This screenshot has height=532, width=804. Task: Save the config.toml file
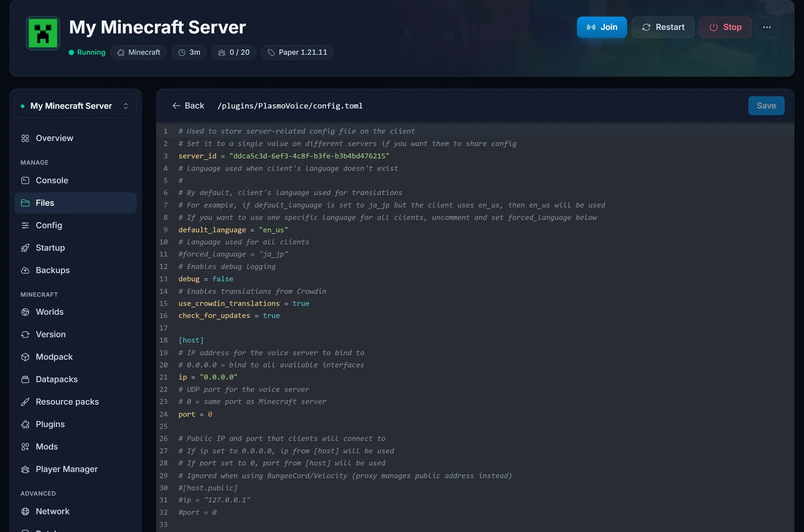766,105
